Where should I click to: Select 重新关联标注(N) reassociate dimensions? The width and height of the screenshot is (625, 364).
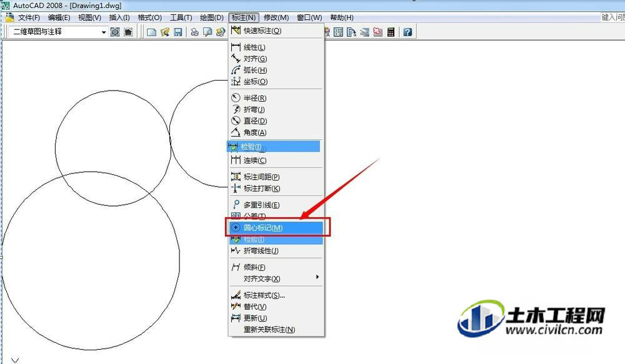(276, 330)
